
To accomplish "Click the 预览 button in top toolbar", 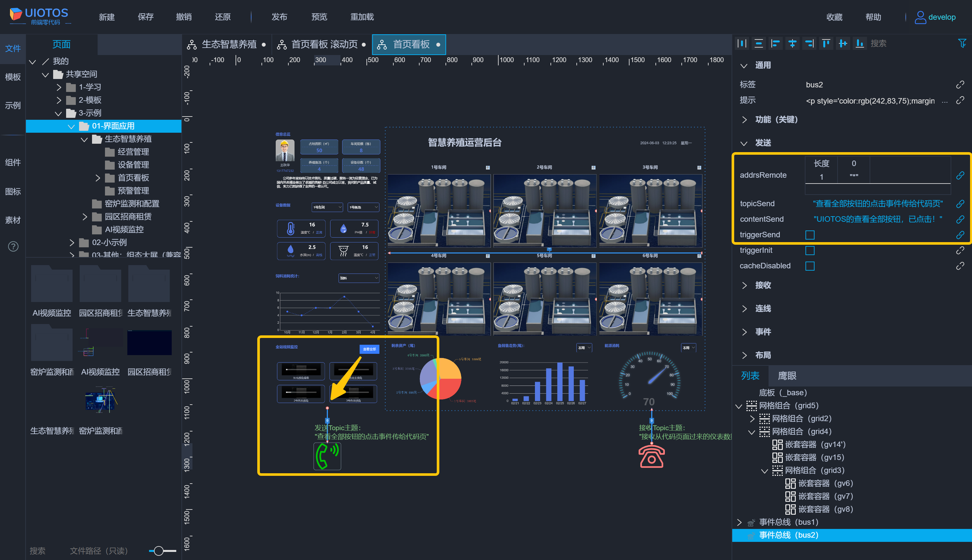I will click(319, 17).
